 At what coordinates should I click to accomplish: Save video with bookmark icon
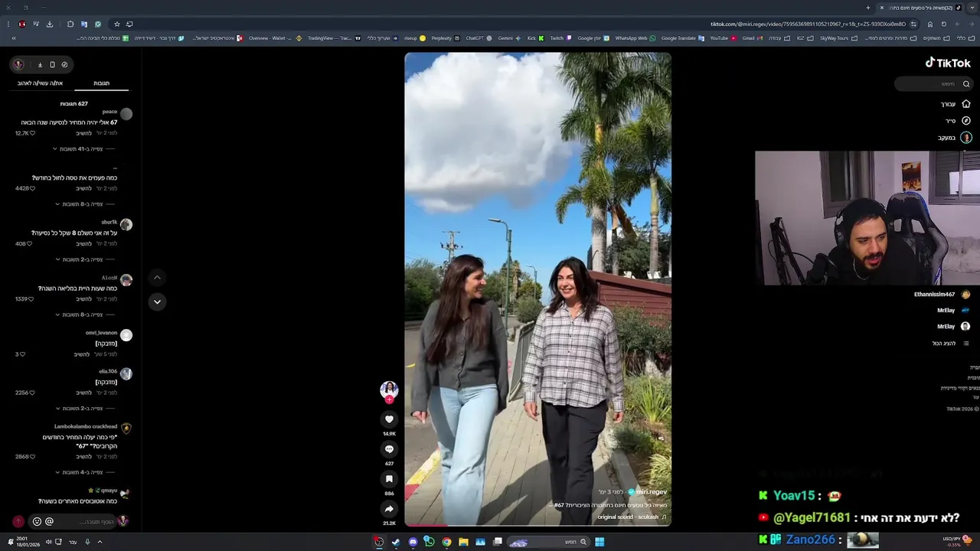pyautogui.click(x=389, y=479)
